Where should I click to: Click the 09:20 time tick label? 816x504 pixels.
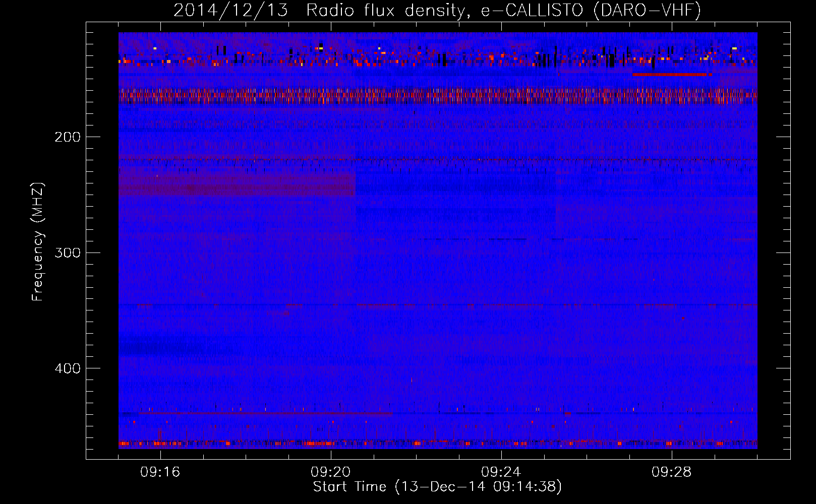coord(331,472)
